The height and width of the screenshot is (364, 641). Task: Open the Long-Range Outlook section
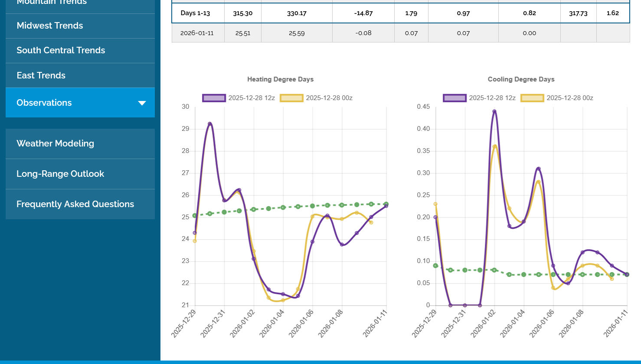pyautogui.click(x=60, y=174)
